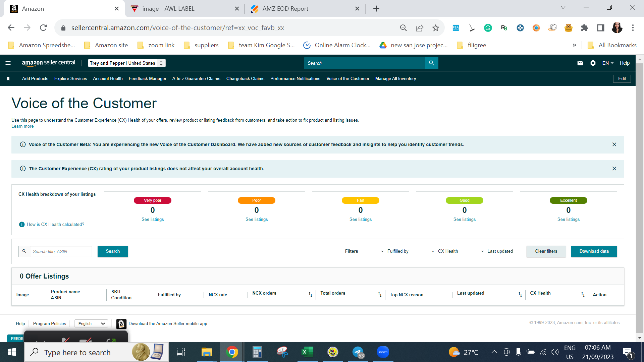Click the Windows Start button

click(12, 352)
